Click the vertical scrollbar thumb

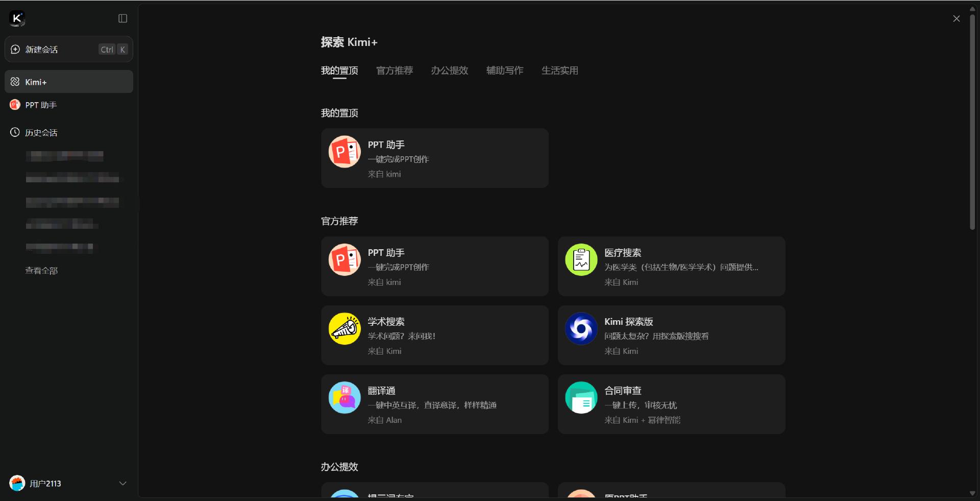[x=972, y=123]
